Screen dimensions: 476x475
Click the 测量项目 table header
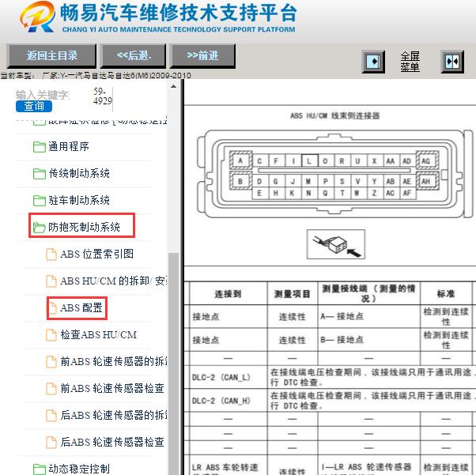click(x=293, y=293)
